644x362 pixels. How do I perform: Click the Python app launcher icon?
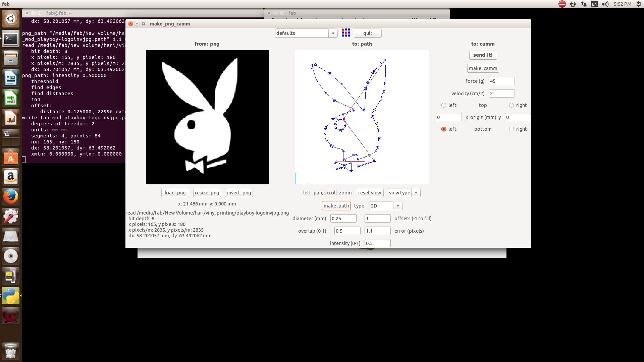pyautogui.click(x=11, y=296)
